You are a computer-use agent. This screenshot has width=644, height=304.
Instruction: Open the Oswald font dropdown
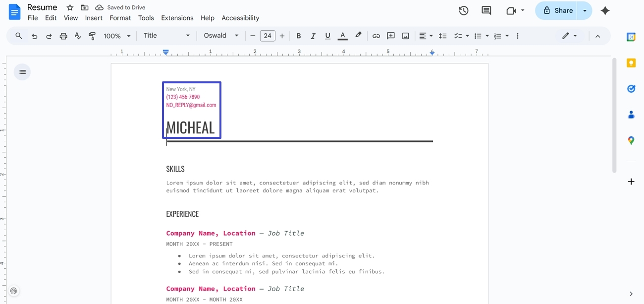coord(221,36)
